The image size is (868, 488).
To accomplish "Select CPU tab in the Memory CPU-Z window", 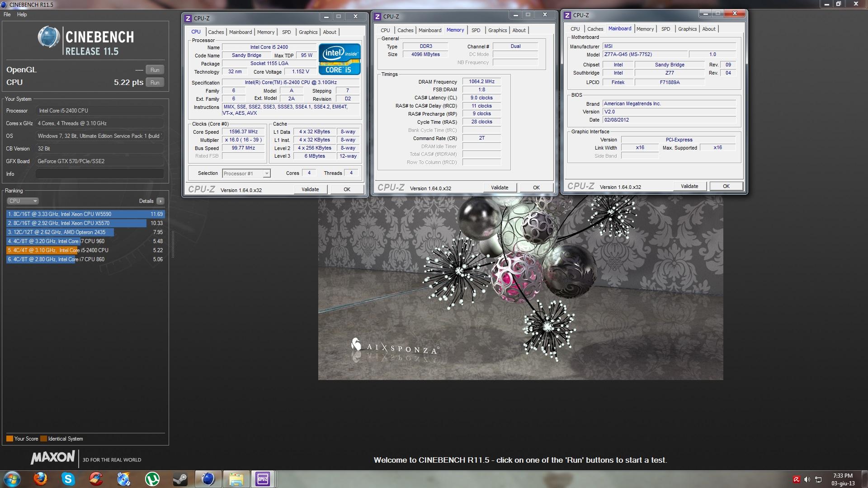I will (385, 30).
